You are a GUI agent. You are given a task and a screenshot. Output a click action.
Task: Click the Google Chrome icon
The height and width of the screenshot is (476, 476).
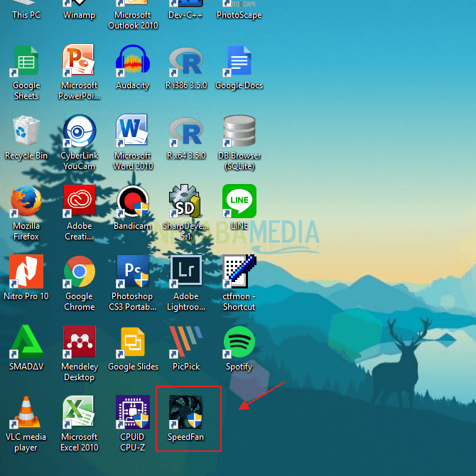coord(79,272)
